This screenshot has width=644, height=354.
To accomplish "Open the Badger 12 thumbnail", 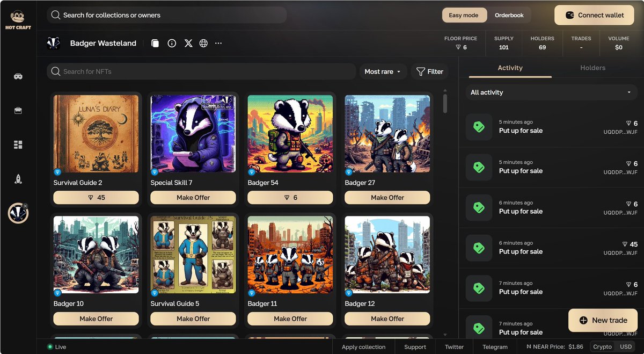I will click(x=387, y=255).
